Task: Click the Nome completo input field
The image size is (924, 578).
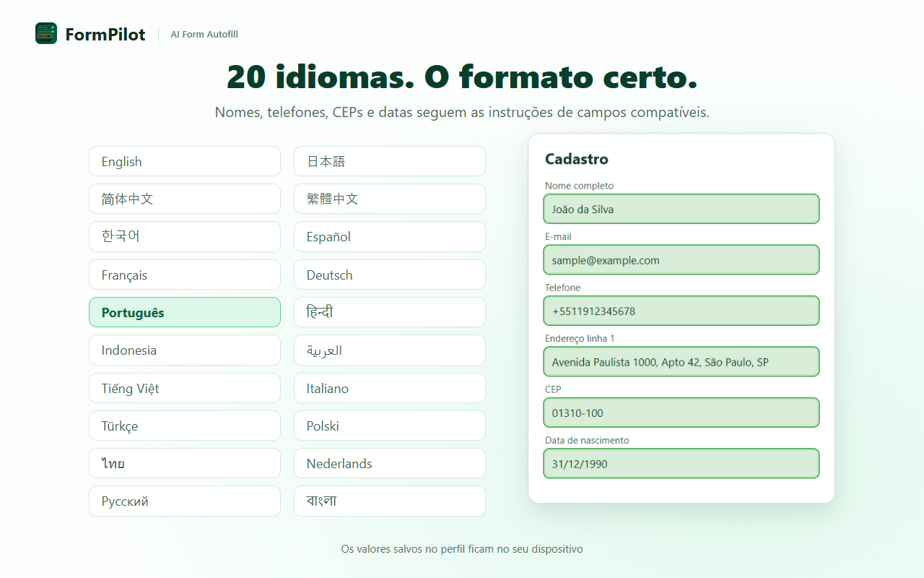Action: click(x=681, y=209)
